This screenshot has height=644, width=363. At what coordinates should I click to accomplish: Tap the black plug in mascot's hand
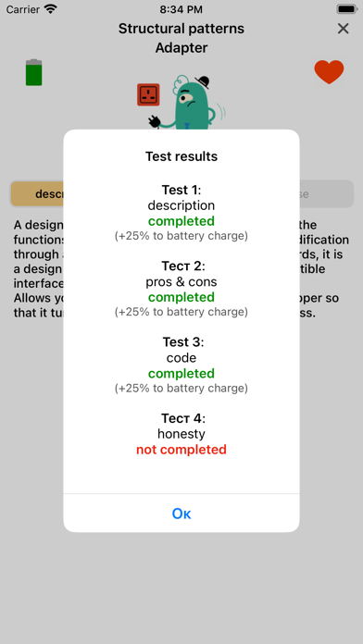pyautogui.click(x=154, y=121)
